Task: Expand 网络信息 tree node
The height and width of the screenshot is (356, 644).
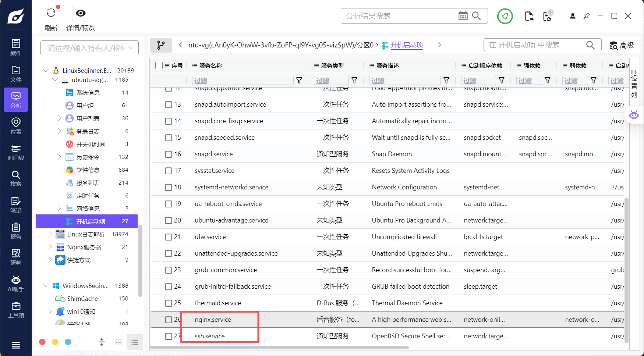Action: 59,208
